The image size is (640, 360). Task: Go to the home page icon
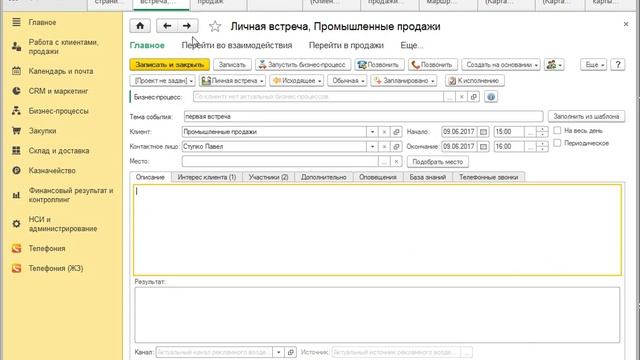[140, 26]
